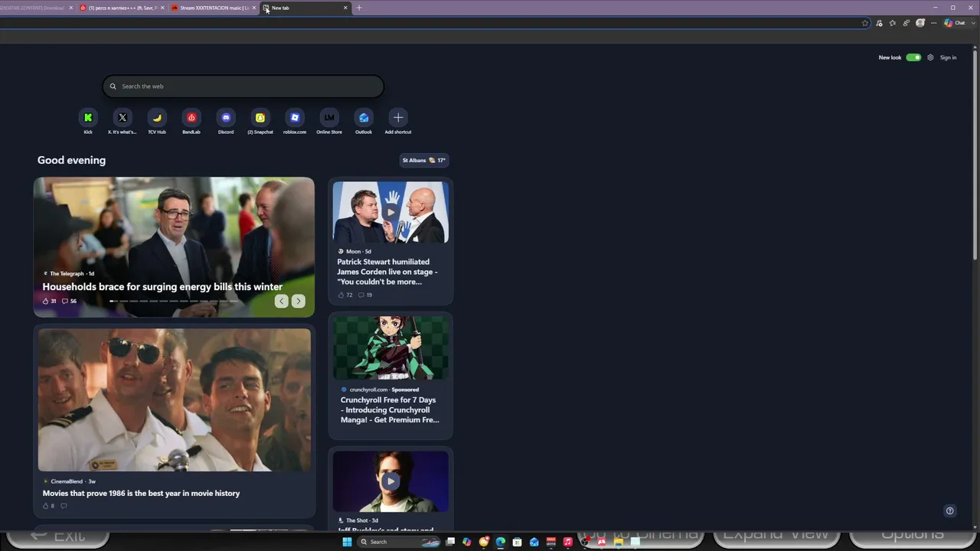The width and height of the screenshot is (980, 551).
Task: View comments on Patrick Stewart story
Action: point(365,295)
